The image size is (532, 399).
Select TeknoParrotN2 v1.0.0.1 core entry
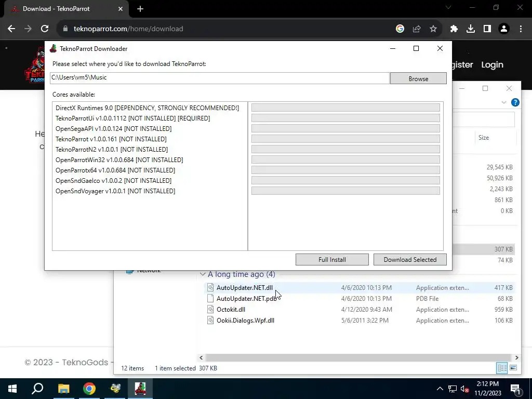pos(112,149)
